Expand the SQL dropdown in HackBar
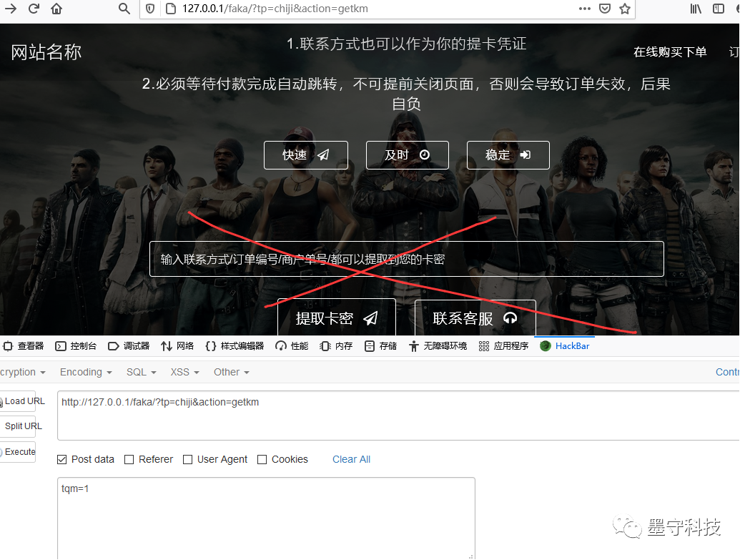This screenshot has width=745, height=560. point(141,372)
